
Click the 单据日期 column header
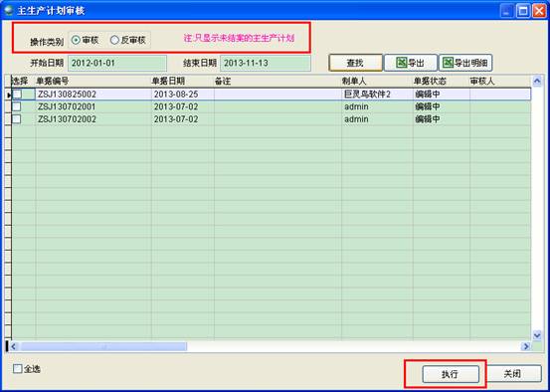point(183,81)
